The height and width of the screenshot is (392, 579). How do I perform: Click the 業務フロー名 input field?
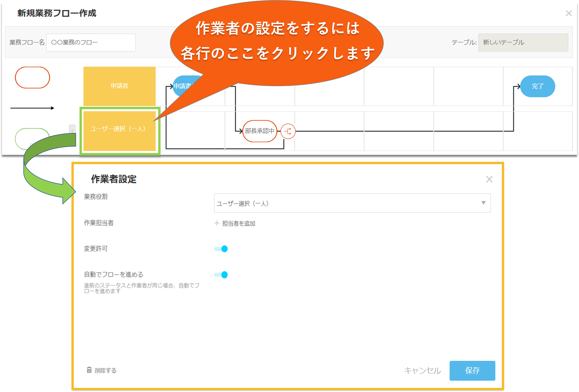[91, 43]
